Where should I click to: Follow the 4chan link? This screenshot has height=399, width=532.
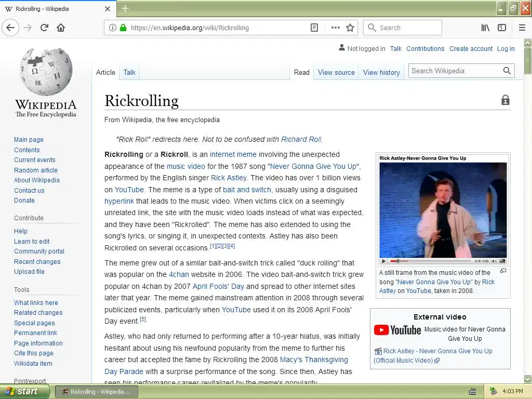click(x=179, y=274)
